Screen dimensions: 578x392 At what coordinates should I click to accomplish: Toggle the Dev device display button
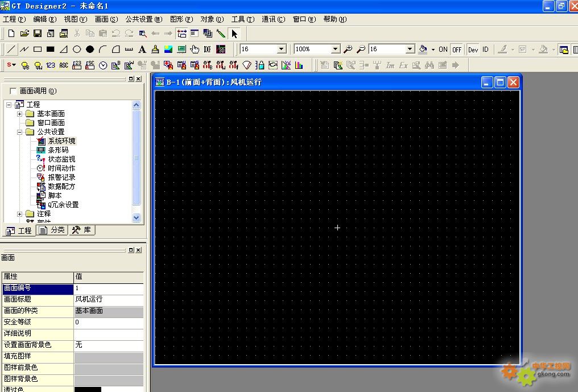(x=473, y=49)
